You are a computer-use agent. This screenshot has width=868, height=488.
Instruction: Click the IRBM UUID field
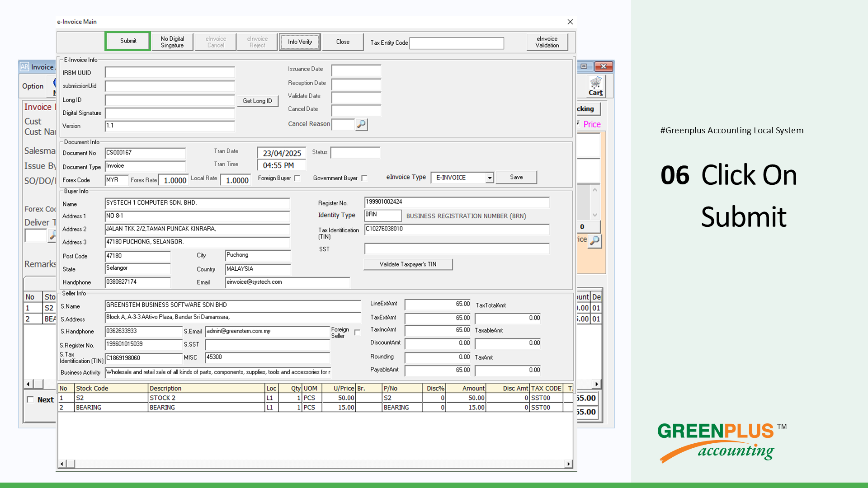pos(170,72)
